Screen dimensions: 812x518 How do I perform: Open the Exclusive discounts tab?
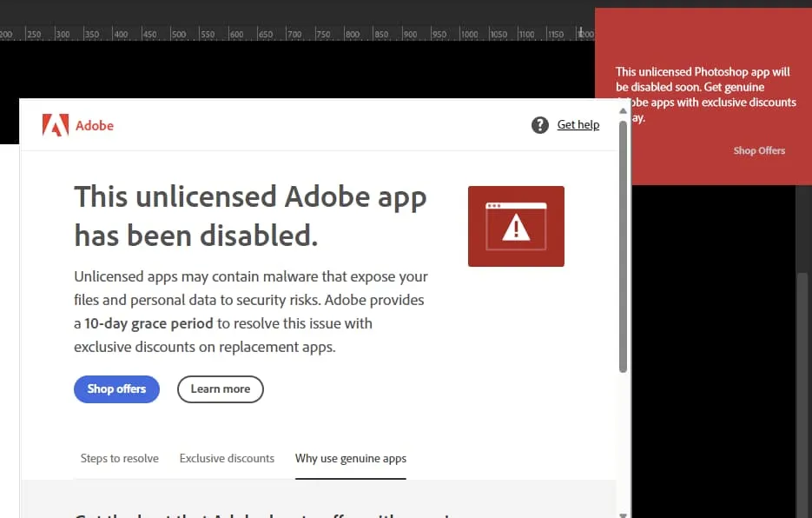[x=227, y=458]
